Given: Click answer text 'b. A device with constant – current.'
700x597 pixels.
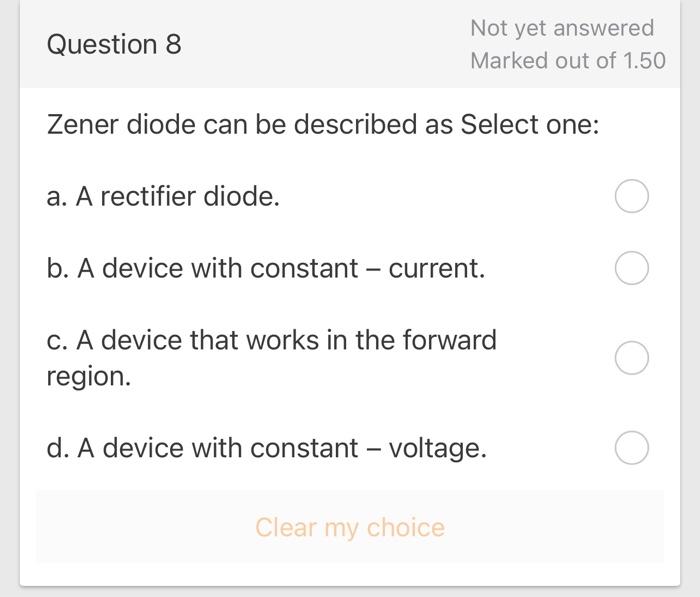Looking at the screenshot, I should click(265, 269).
